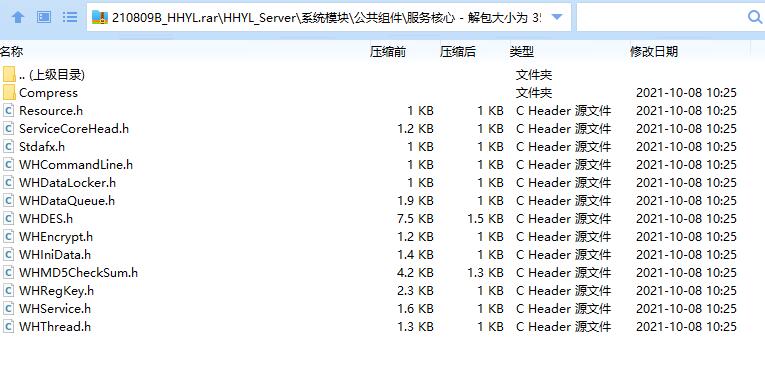Click the RAR archive icon in path bar
This screenshot has height=382, width=765.
[x=100, y=18]
